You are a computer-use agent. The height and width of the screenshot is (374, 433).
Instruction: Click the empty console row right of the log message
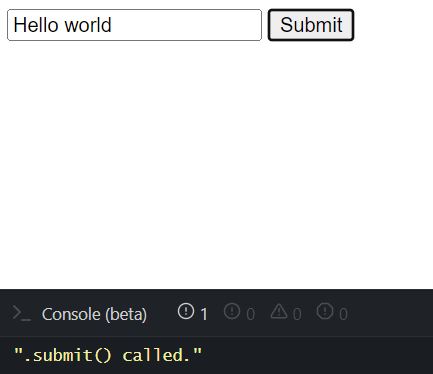(x=317, y=355)
